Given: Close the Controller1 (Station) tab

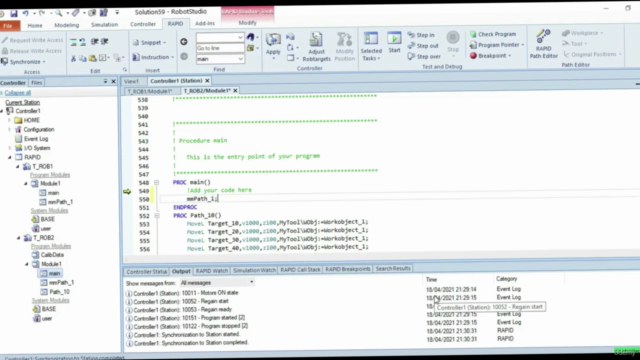Looking at the screenshot, I should pos(207,81).
